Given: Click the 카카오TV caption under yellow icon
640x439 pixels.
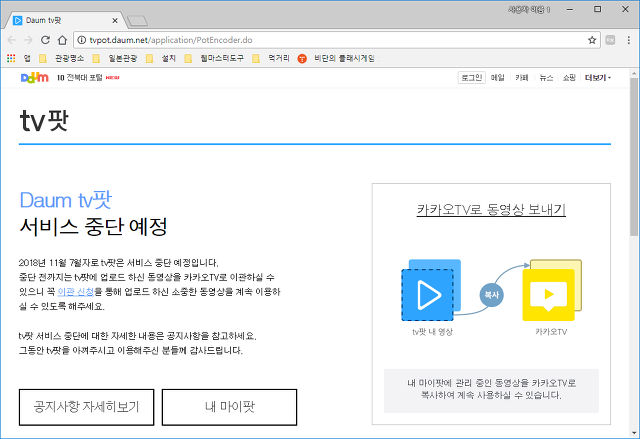Looking at the screenshot, I should [x=551, y=332].
